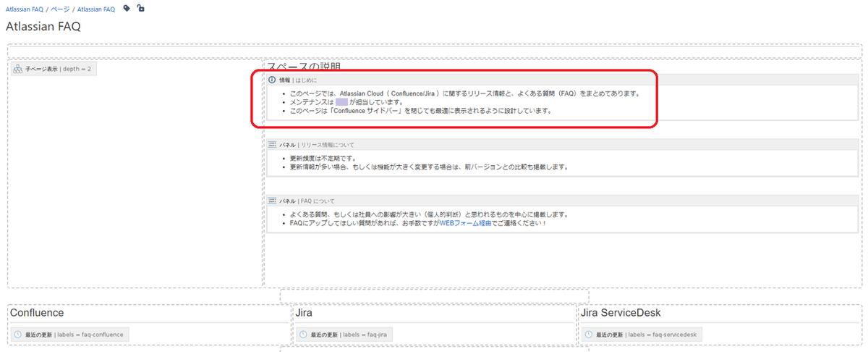Open the ページ breadcrumb link
The width and height of the screenshot is (868, 352).
(60, 9)
